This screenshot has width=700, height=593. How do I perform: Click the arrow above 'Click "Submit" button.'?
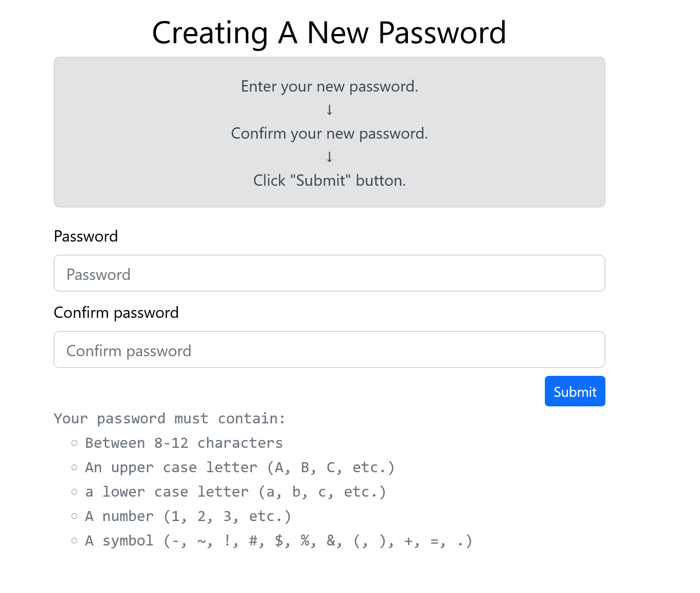click(x=330, y=157)
